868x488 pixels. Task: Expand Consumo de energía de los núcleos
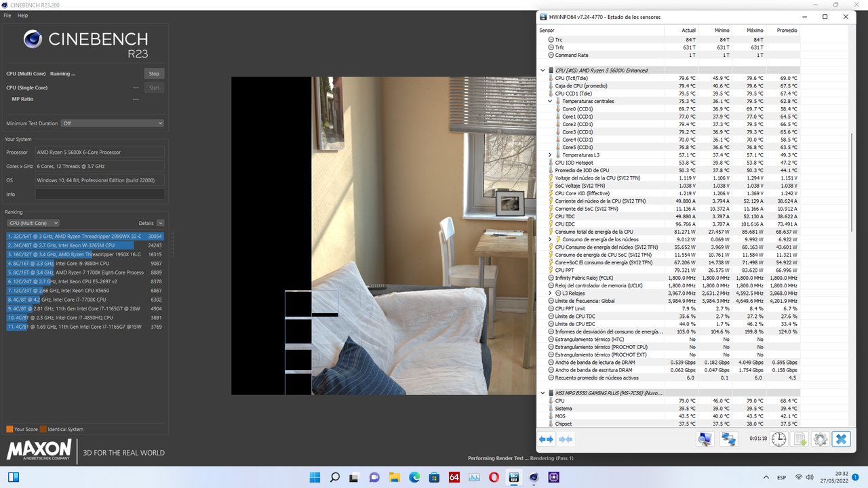pos(550,239)
